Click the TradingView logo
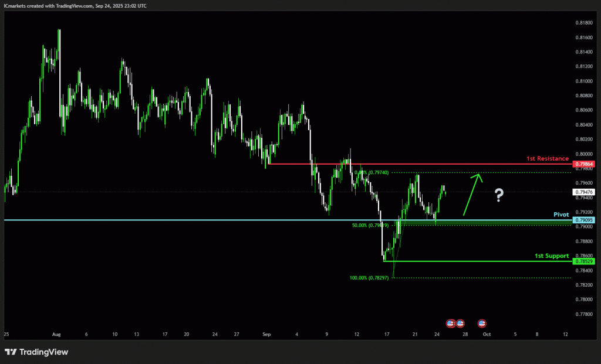This screenshot has height=364, width=601. (36, 352)
